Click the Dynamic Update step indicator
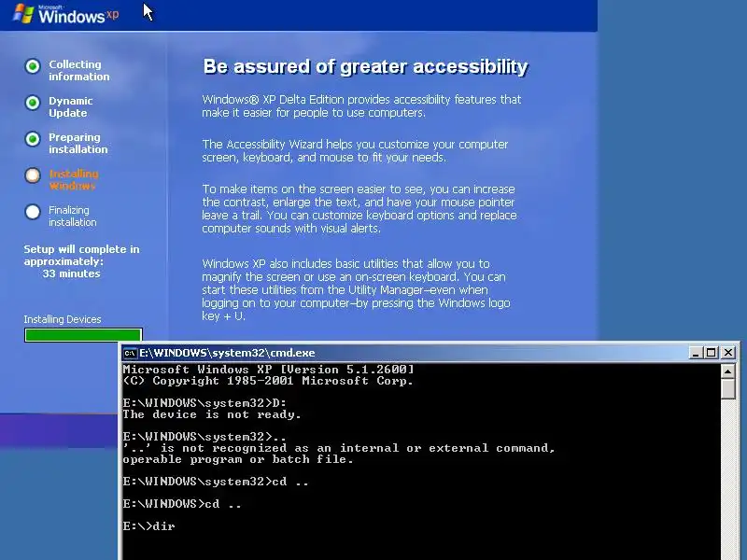747x560 pixels. pos(33,103)
